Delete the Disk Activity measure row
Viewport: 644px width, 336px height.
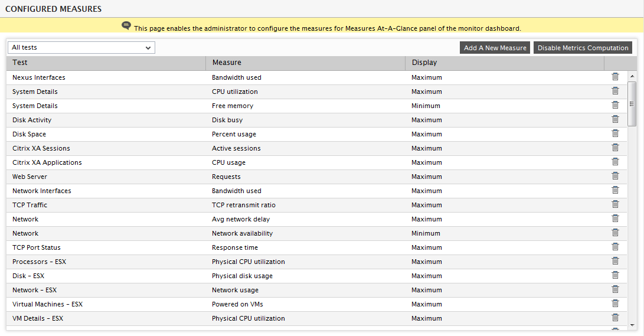[615, 119]
